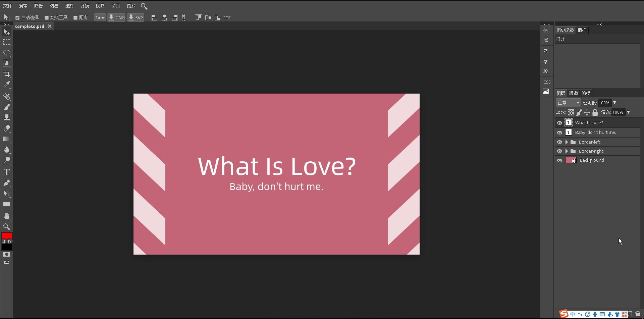Open the 编辑 menu
644x319 pixels.
point(23,6)
